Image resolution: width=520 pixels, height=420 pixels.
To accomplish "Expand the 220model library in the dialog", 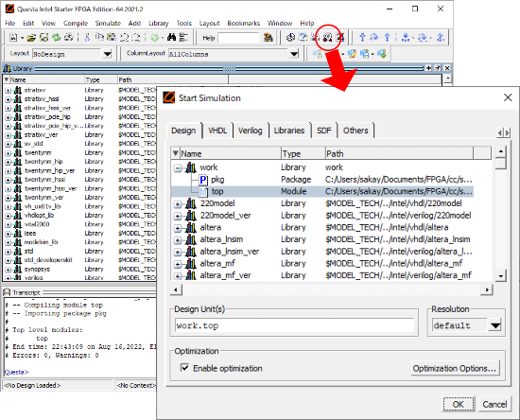I will [x=178, y=204].
